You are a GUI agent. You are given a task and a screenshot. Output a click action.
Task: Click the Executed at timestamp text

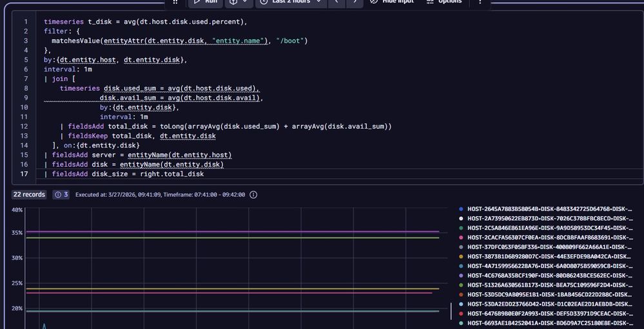pos(160,194)
